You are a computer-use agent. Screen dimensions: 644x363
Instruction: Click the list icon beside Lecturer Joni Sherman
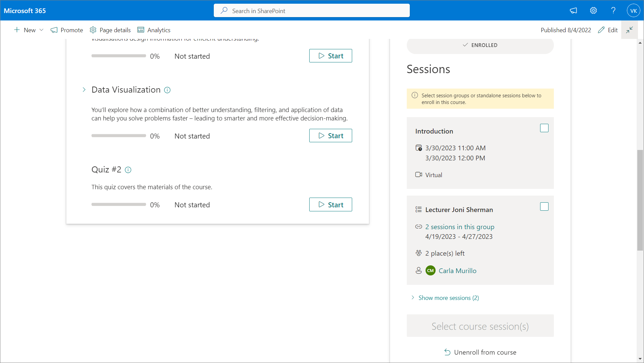coord(418,210)
